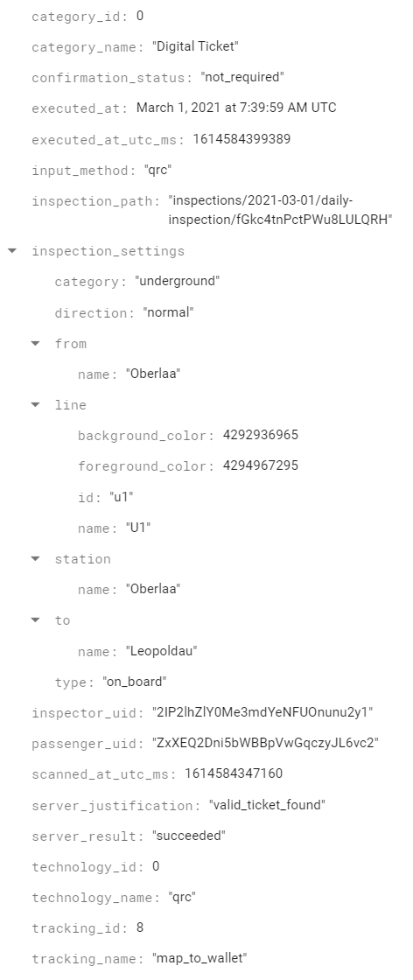The width and height of the screenshot is (413, 980).
Task: Click the tracking_name map_to_wallet value
Action: (200, 958)
